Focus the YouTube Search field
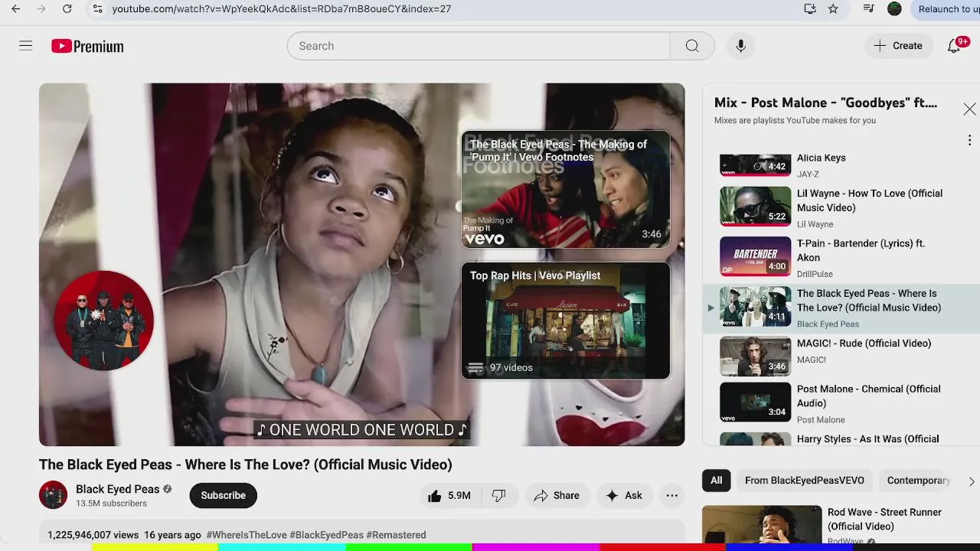This screenshot has height=551, width=980. click(479, 46)
